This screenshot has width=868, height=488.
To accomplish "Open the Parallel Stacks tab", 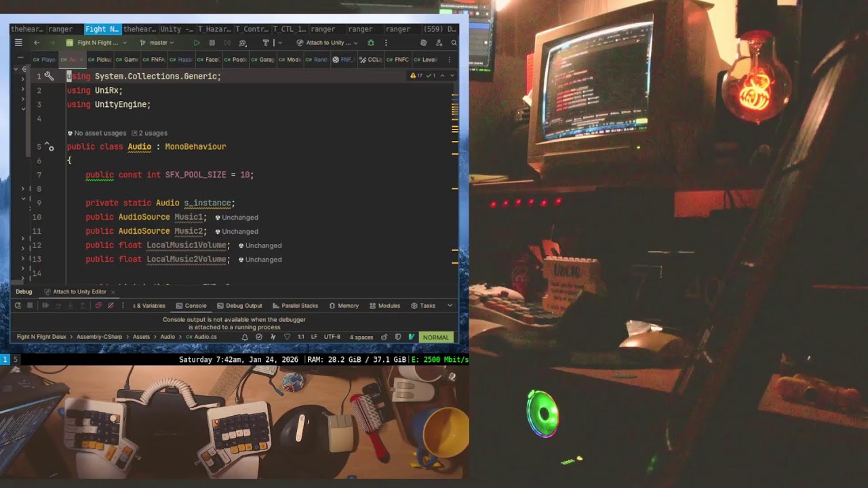I will tap(295, 306).
